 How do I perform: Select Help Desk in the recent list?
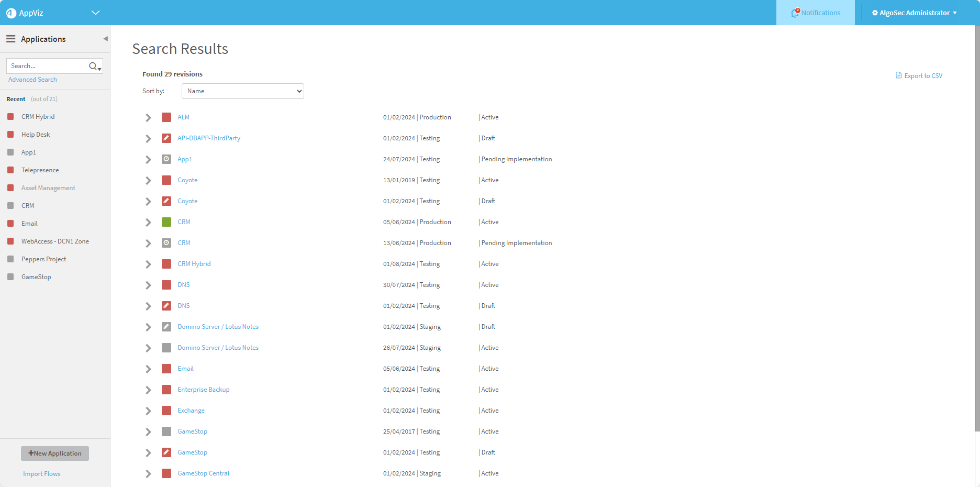tap(36, 135)
